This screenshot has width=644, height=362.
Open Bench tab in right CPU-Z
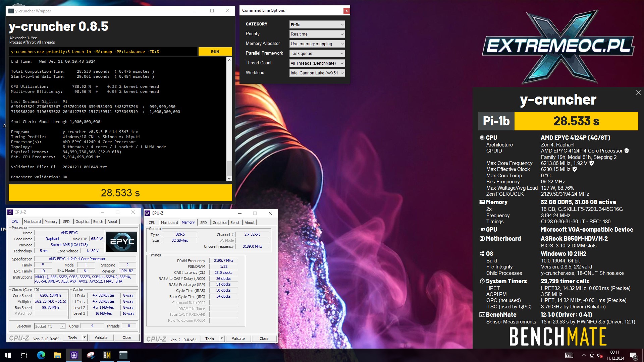click(235, 223)
